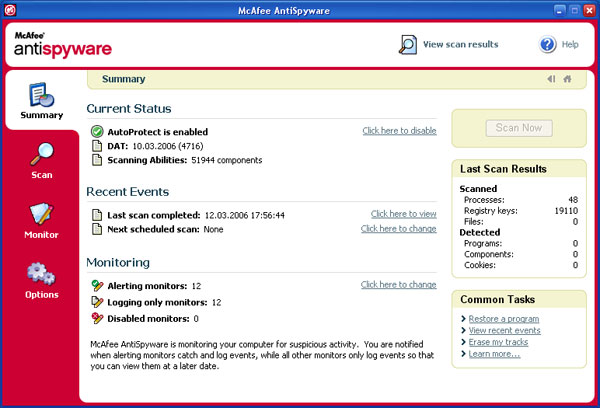Click the Recent Events heading
The width and height of the screenshot is (600, 408).
tap(127, 192)
